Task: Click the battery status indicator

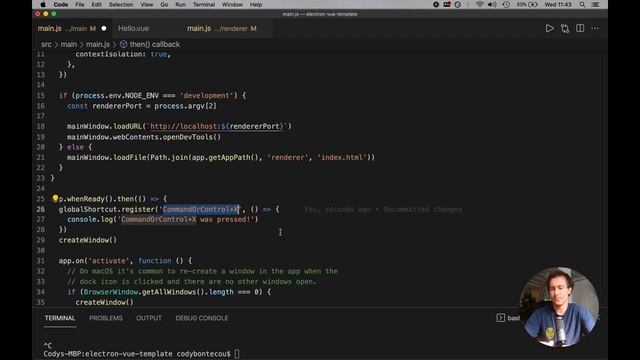Action: (x=527, y=4)
